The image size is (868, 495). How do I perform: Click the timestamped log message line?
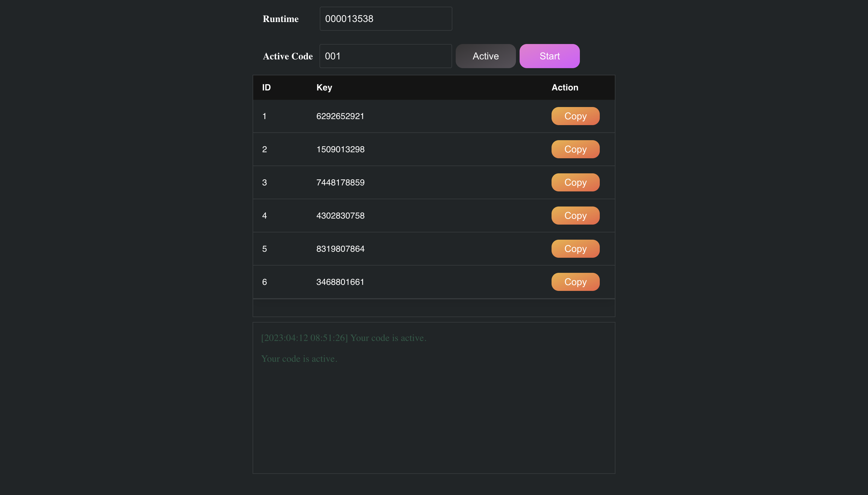344,338
